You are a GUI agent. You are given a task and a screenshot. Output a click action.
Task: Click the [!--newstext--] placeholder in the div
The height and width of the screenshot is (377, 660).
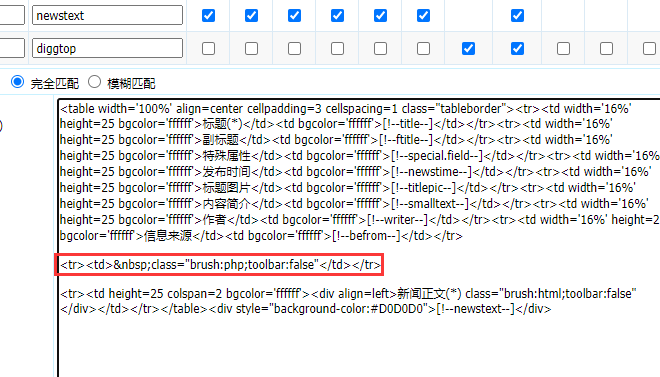pyautogui.click(x=476, y=309)
